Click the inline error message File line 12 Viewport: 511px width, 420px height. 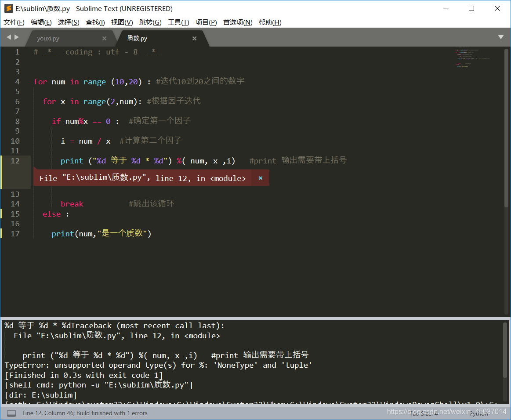tap(142, 178)
